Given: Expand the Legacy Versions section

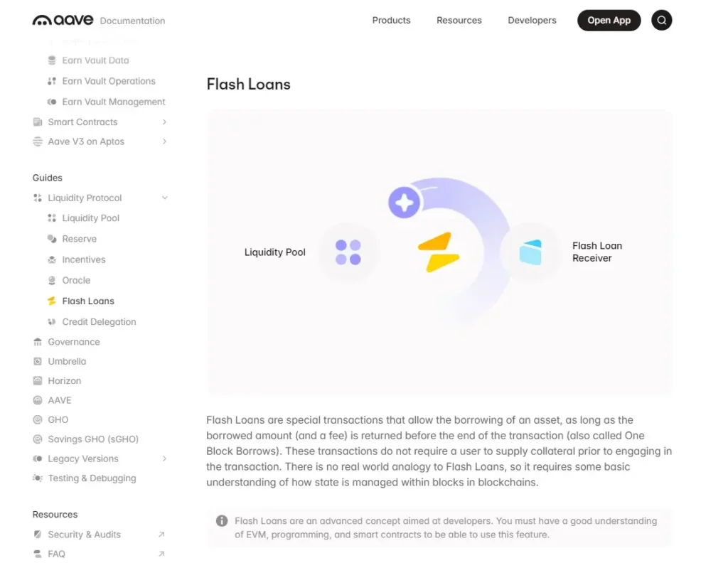Looking at the screenshot, I should coord(164,459).
